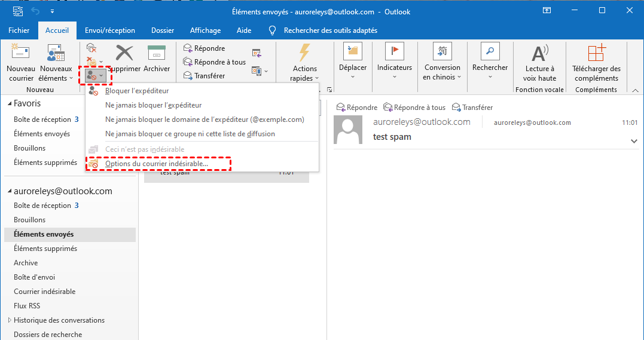
Task: Expand Historique des conversations folder
Action: point(10,320)
